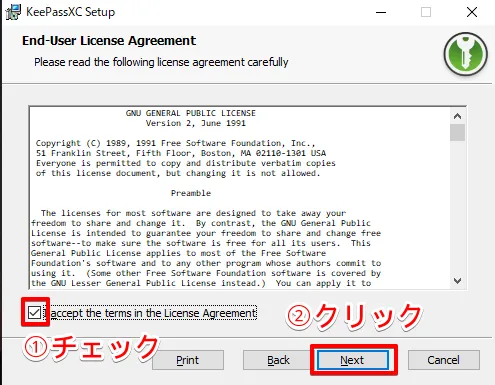Cancel the KeePassXC setup
This screenshot has width=495, height=385.
click(444, 360)
